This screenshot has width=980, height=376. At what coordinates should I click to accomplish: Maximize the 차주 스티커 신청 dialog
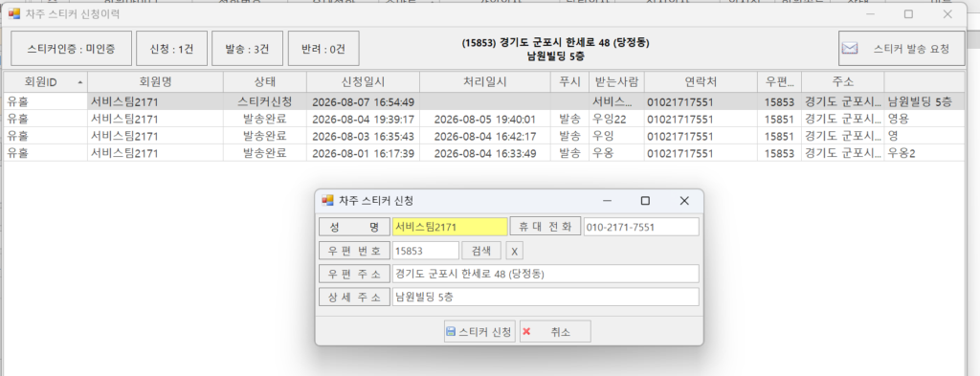(x=646, y=201)
